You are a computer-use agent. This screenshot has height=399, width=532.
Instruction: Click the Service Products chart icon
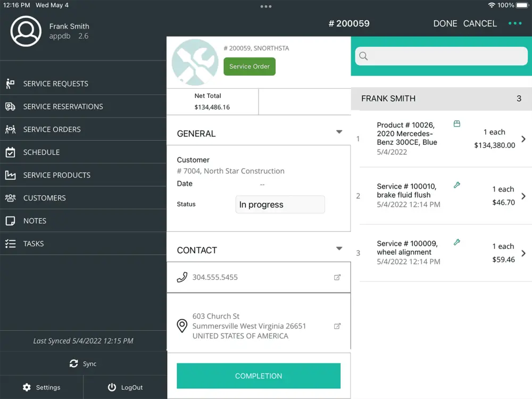(x=10, y=175)
